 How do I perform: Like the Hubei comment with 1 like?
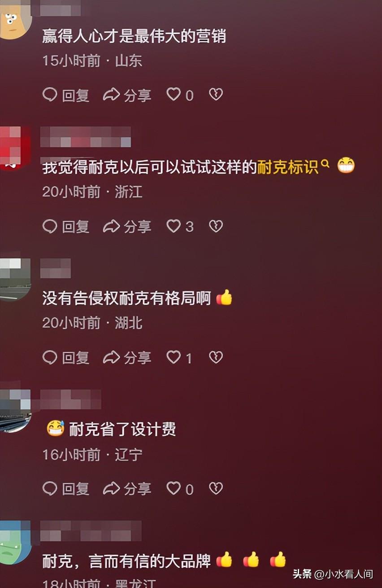click(174, 357)
